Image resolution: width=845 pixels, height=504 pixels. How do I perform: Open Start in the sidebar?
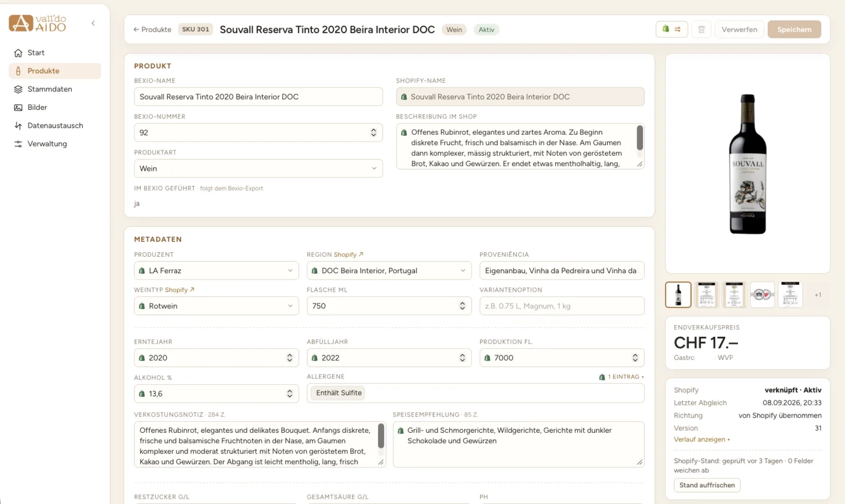(55, 53)
